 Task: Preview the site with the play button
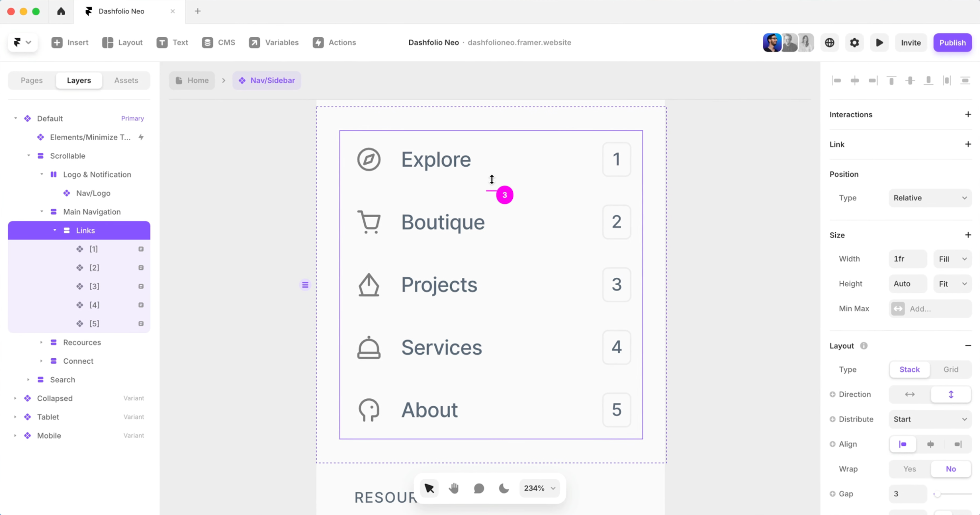pyautogui.click(x=879, y=43)
